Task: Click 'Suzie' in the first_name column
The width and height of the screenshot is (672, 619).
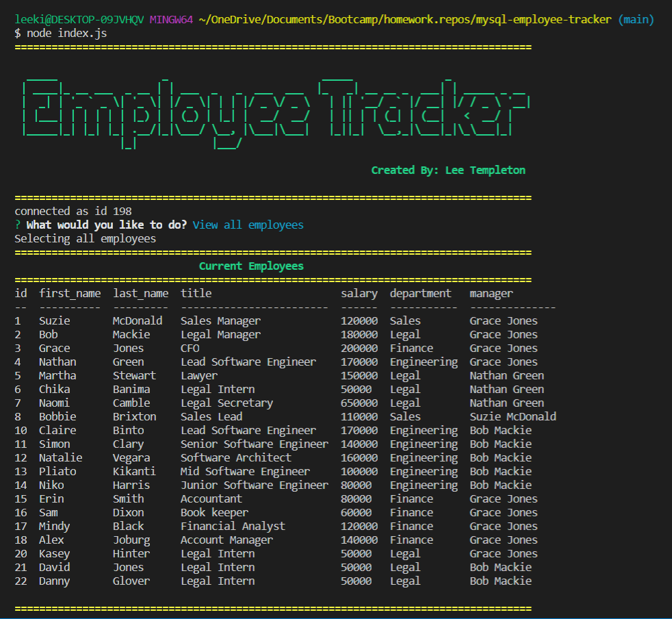Action: (55, 321)
